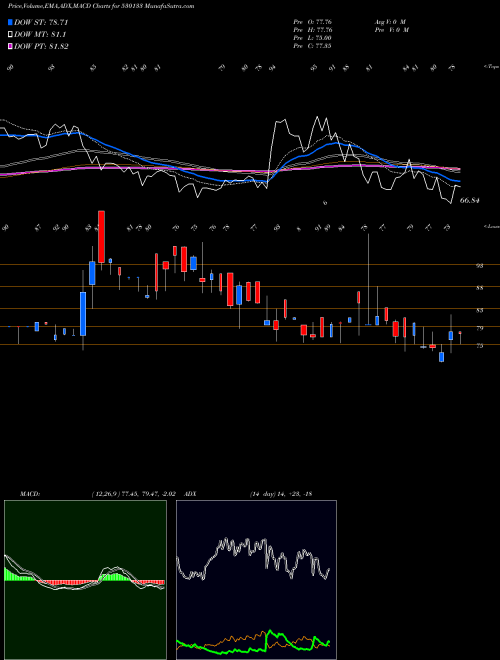Click the chart title mentioning MunafaSutra.com
The height and width of the screenshot is (660, 500).
coord(101,6)
